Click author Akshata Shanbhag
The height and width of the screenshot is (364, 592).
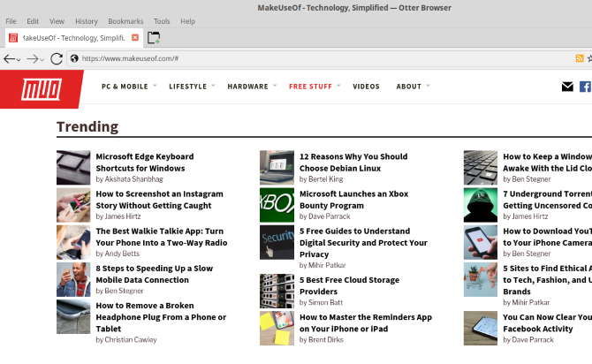tap(133, 179)
